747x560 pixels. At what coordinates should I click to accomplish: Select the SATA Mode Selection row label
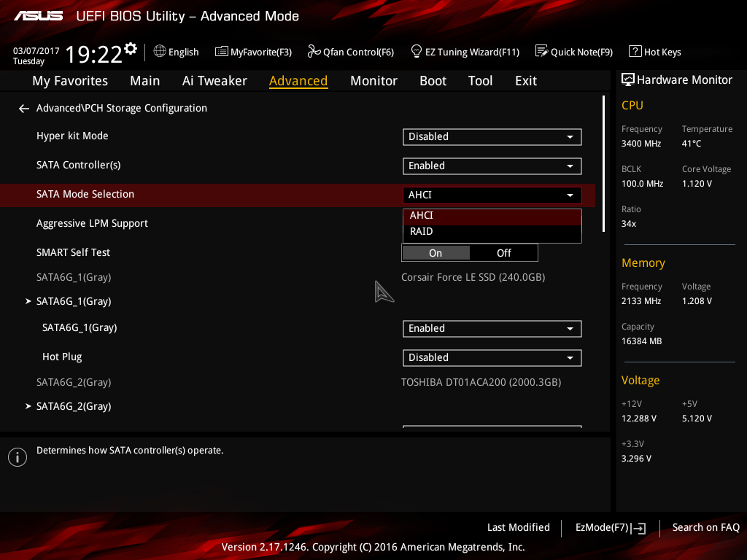pyautogui.click(x=85, y=194)
